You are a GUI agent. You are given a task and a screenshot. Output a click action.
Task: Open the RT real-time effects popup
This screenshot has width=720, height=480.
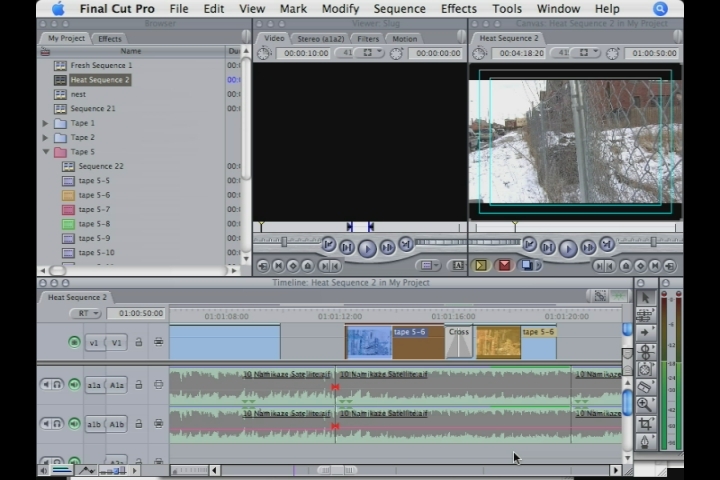click(85, 313)
